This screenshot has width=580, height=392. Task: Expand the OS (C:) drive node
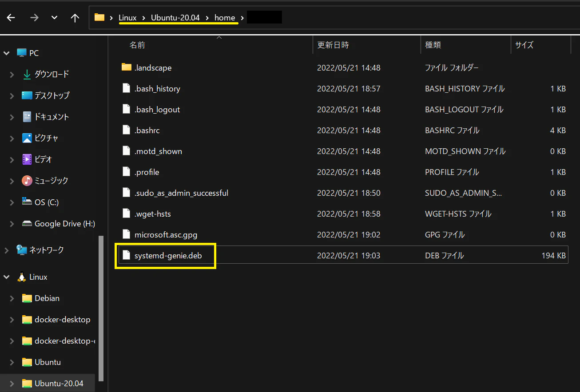click(x=12, y=202)
